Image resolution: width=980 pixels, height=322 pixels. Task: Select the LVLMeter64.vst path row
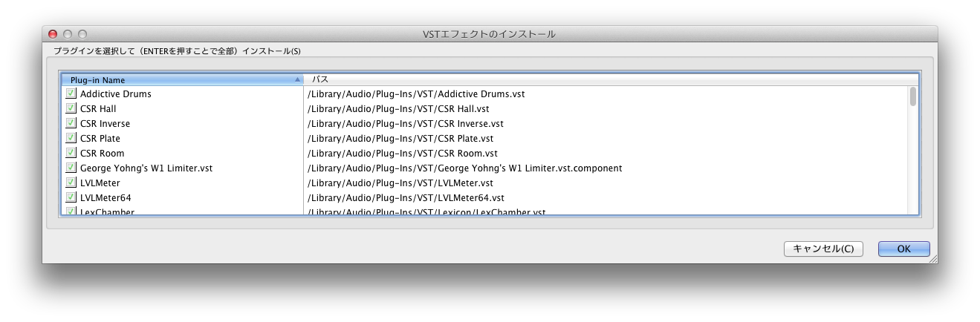tap(406, 198)
